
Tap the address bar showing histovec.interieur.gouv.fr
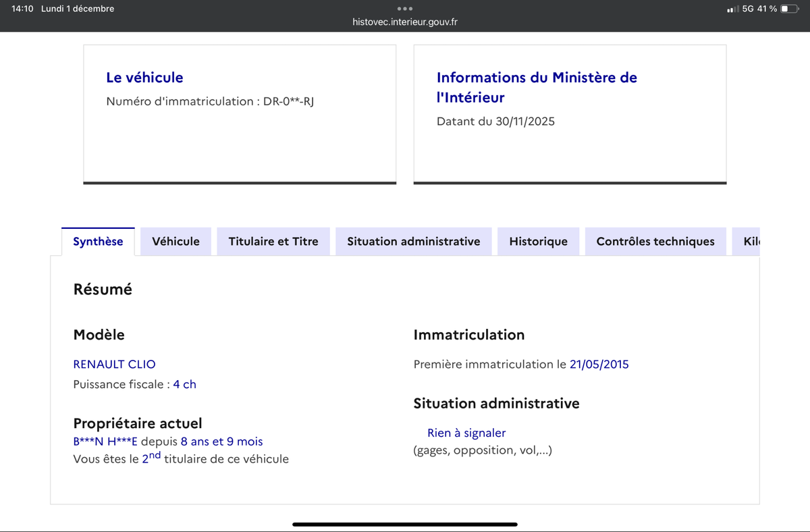click(x=405, y=21)
